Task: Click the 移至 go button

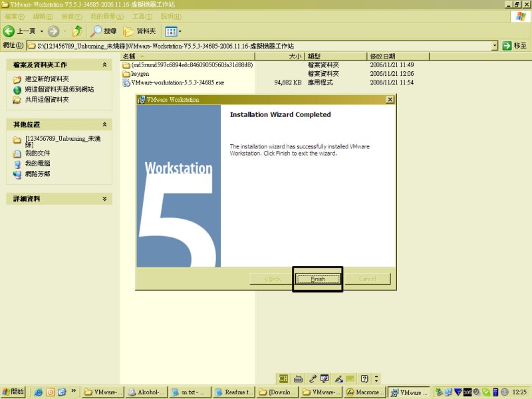Action: coord(515,46)
